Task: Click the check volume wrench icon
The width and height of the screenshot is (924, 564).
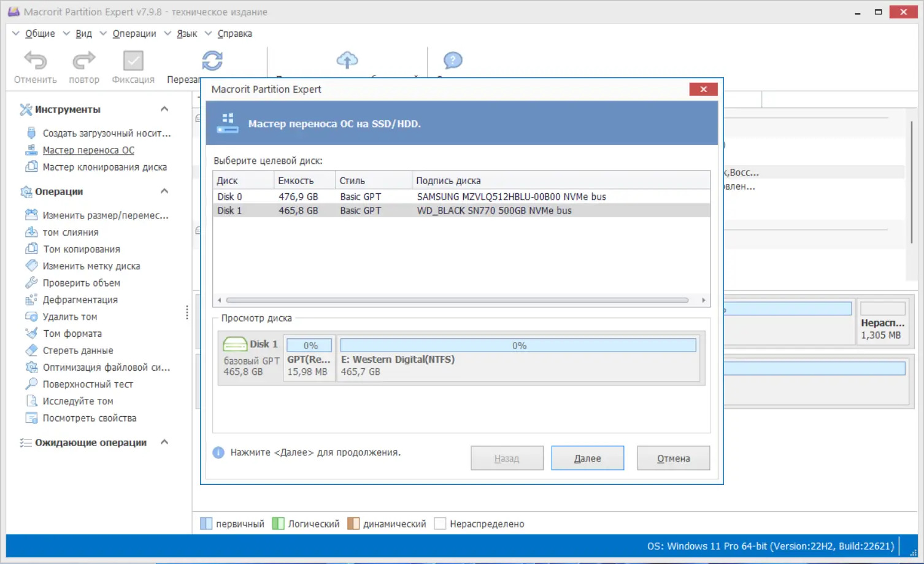Action: pyautogui.click(x=31, y=282)
